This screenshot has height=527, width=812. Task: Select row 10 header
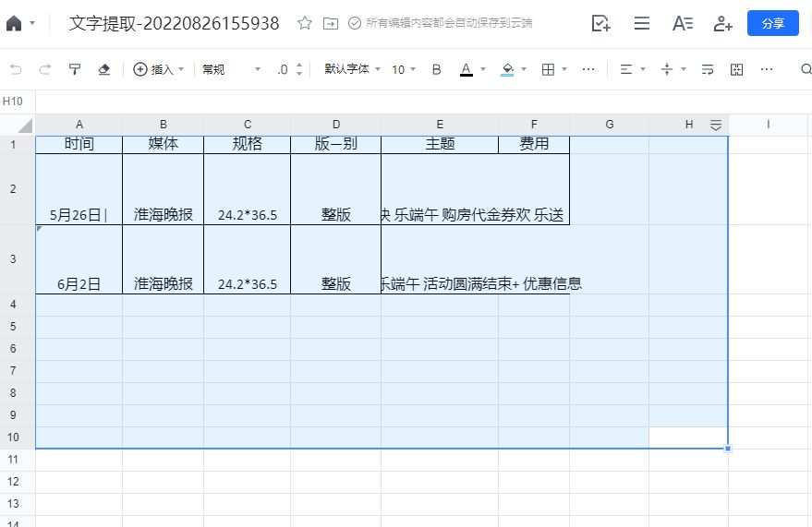(13, 437)
